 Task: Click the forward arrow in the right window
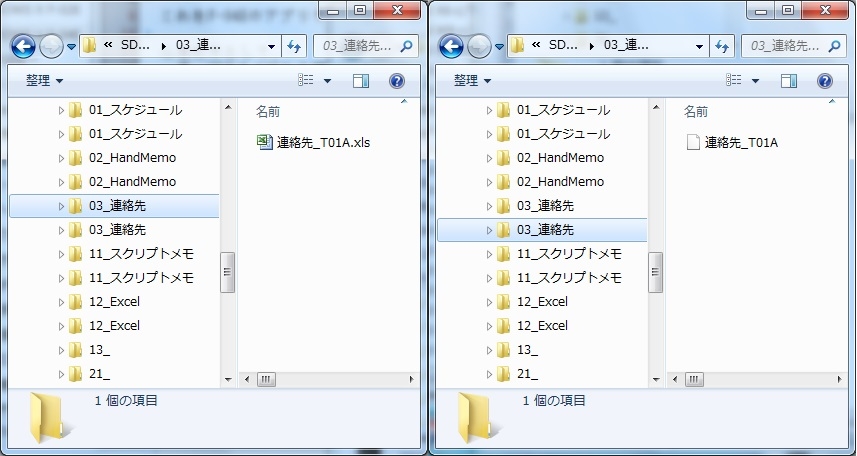pyautogui.click(x=479, y=46)
